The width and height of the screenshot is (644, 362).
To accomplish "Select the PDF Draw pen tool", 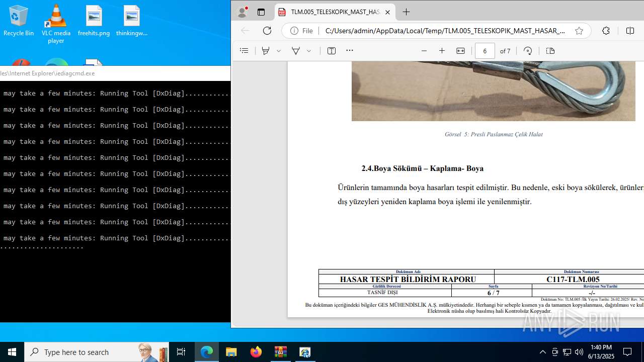I will pyautogui.click(x=266, y=51).
